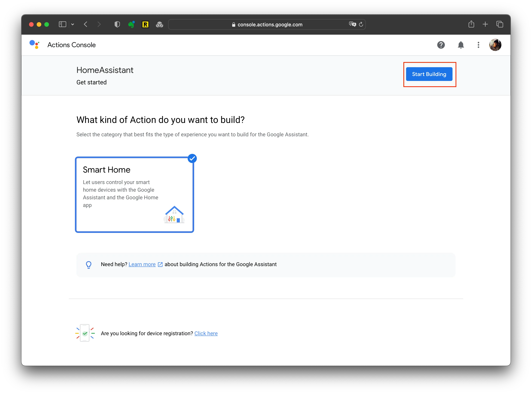
Task: Open a new tab with plus
Action: (485, 24)
